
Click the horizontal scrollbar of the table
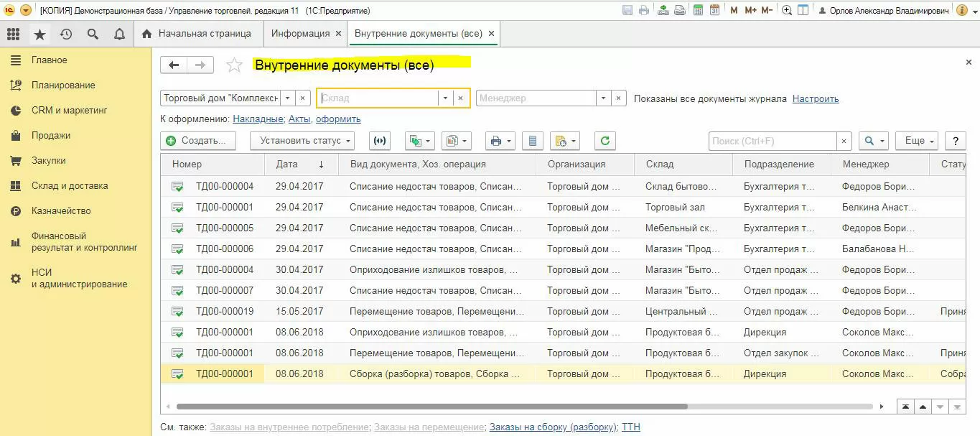pyautogui.click(x=431, y=407)
